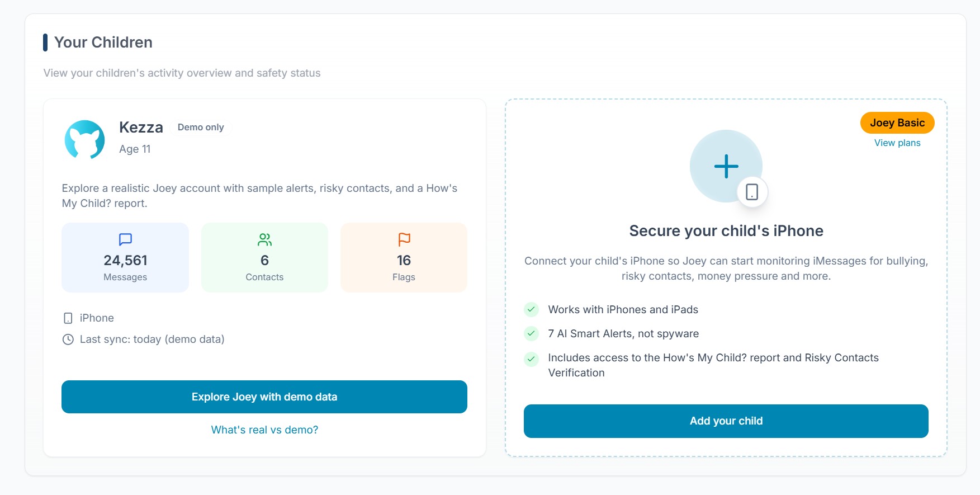Click the Messages speech bubble icon
The width and height of the screenshot is (980, 495).
(125, 239)
